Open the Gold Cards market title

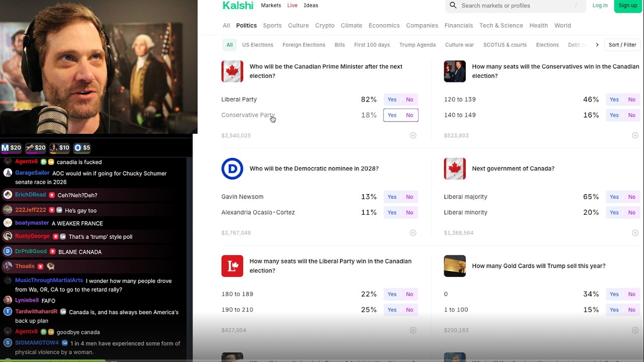[x=539, y=266]
